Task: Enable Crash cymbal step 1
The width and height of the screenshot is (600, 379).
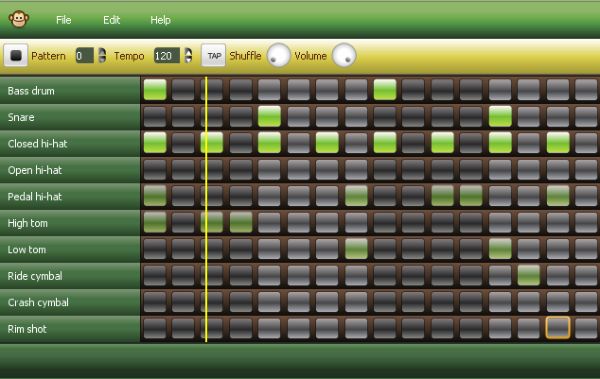Action: (155, 302)
